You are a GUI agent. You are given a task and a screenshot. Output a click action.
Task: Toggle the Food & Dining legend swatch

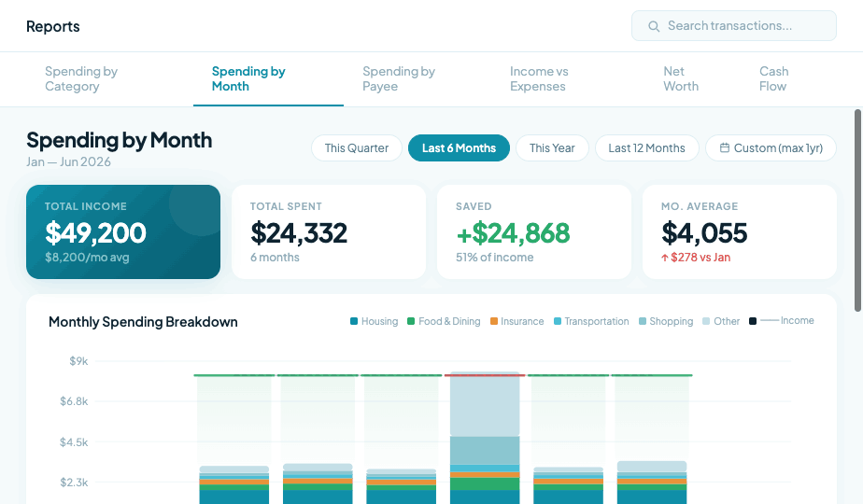click(411, 321)
